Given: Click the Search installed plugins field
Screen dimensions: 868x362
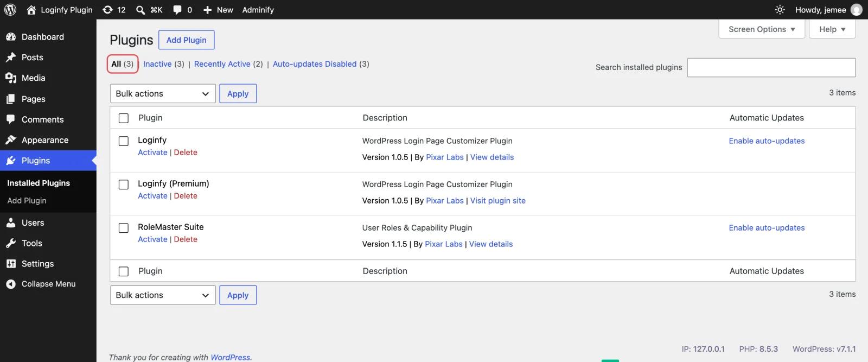Looking at the screenshot, I should pos(771,67).
